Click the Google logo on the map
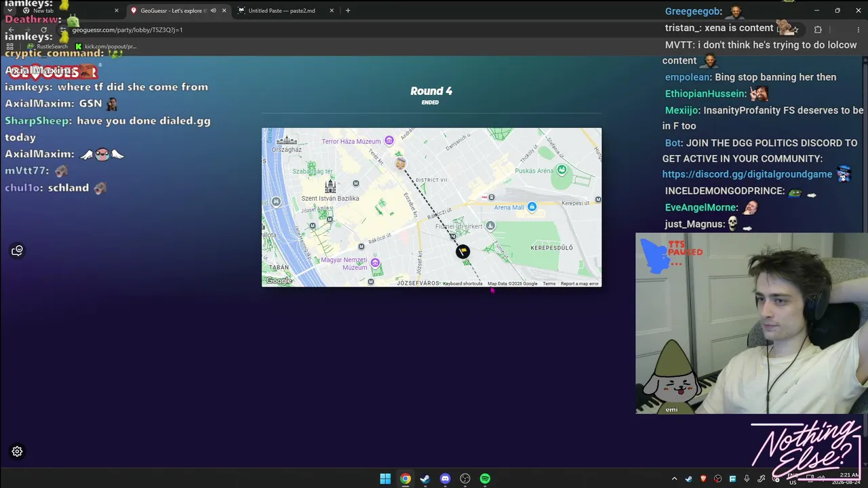The height and width of the screenshot is (488, 868). [279, 281]
